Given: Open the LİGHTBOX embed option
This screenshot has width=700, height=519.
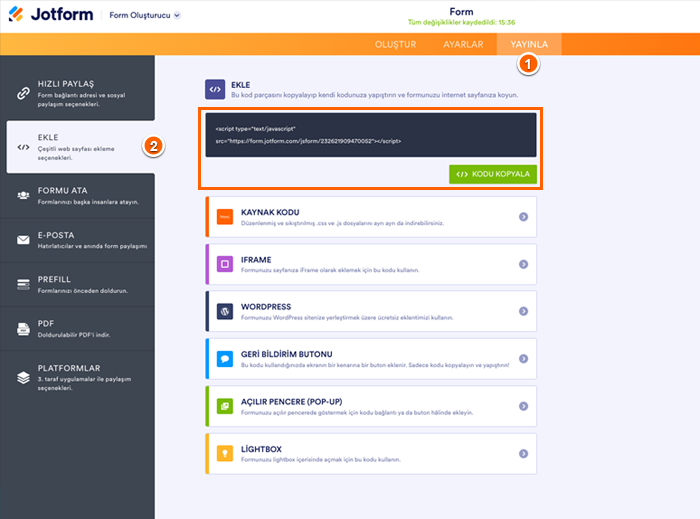Looking at the screenshot, I should [x=371, y=453].
